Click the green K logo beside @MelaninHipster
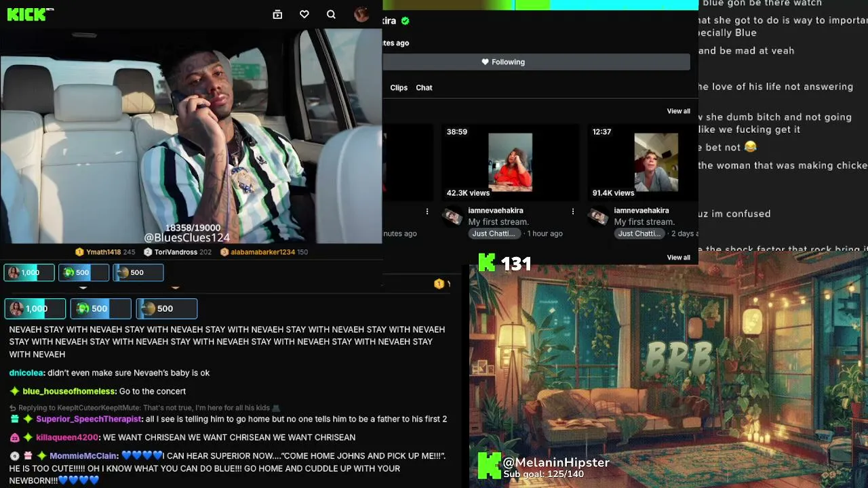 pyautogui.click(x=490, y=466)
